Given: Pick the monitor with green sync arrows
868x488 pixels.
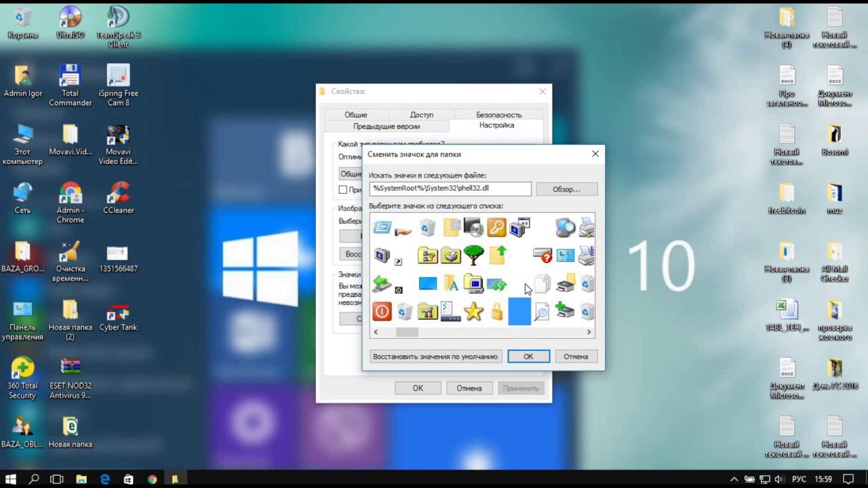Looking at the screenshot, I should [497, 283].
